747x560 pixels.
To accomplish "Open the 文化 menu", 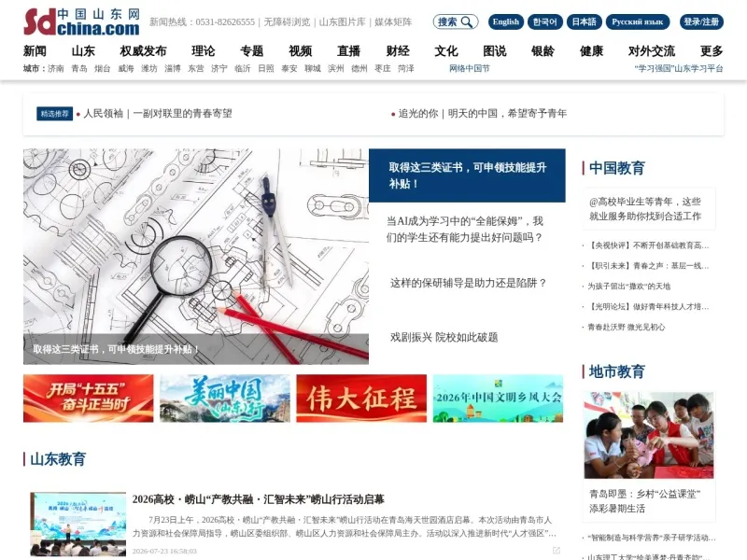I will click(446, 51).
